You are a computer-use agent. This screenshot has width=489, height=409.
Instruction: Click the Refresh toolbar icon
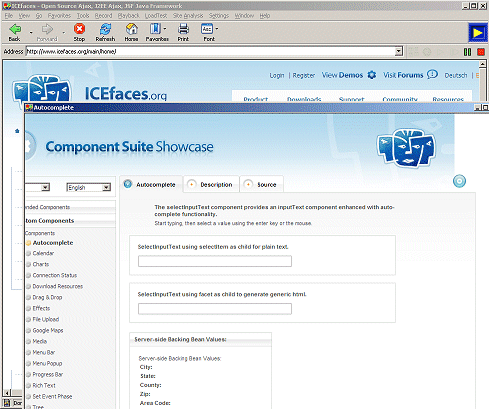click(x=105, y=29)
